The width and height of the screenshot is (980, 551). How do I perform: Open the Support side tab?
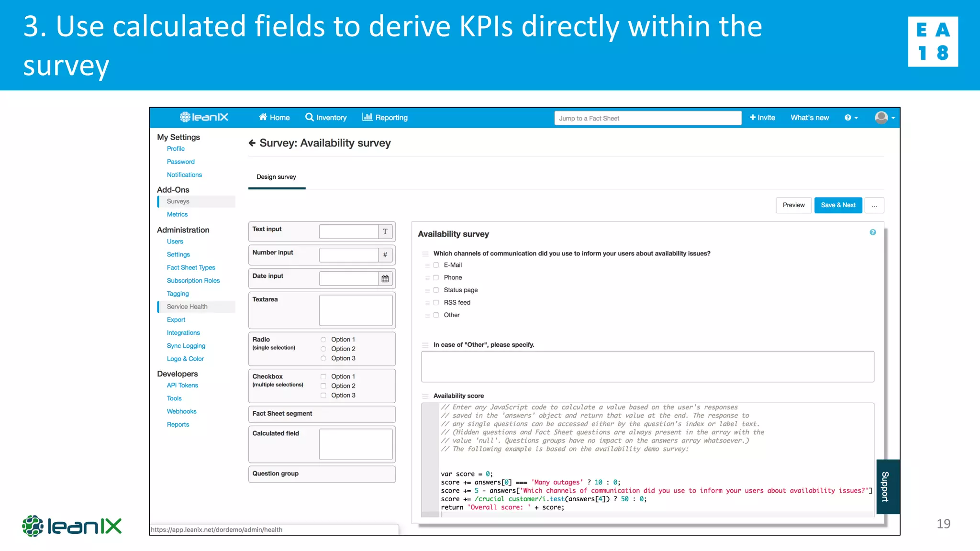(888, 486)
